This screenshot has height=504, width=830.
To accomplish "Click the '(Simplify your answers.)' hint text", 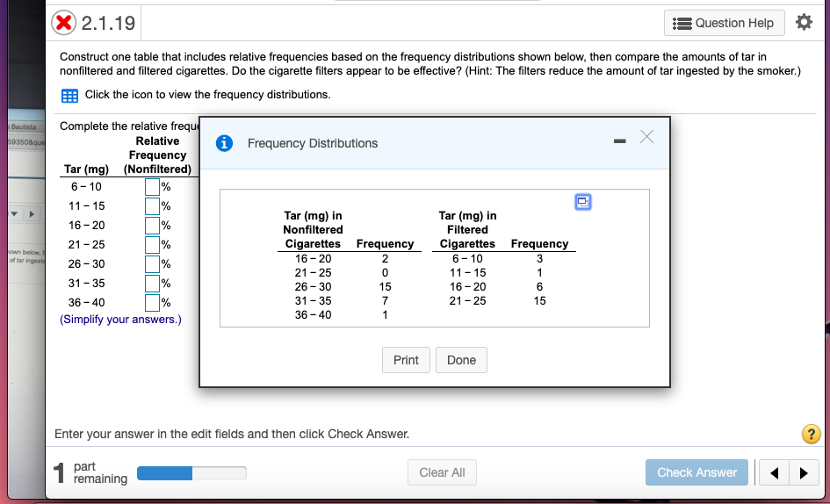I will (120, 320).
